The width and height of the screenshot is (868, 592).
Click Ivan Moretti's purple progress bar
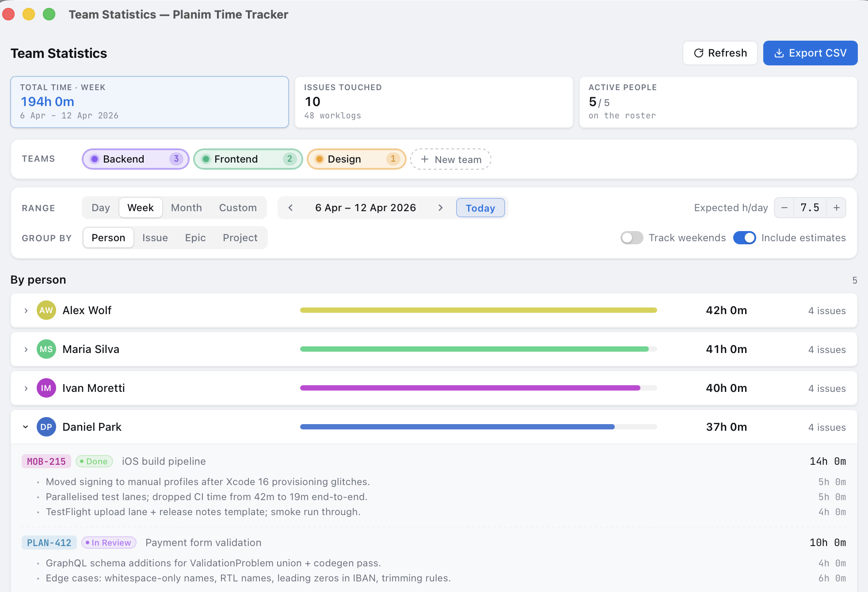(x=470, y=388)
